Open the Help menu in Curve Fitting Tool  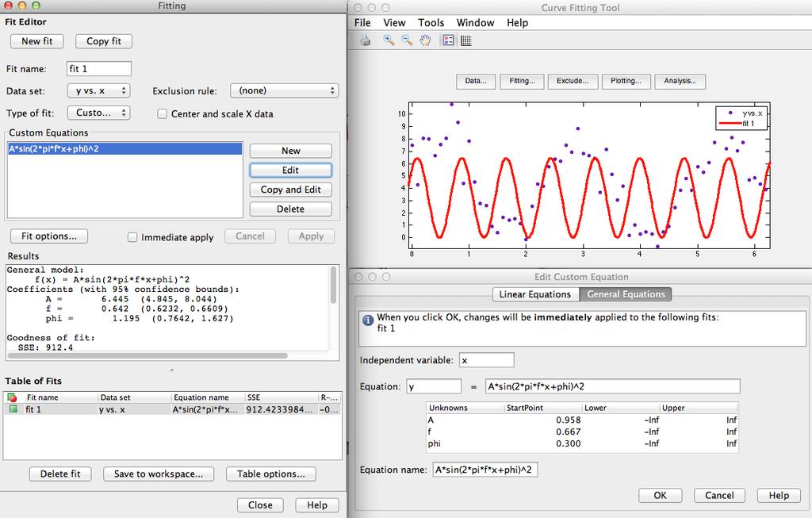tap(517, 23)
